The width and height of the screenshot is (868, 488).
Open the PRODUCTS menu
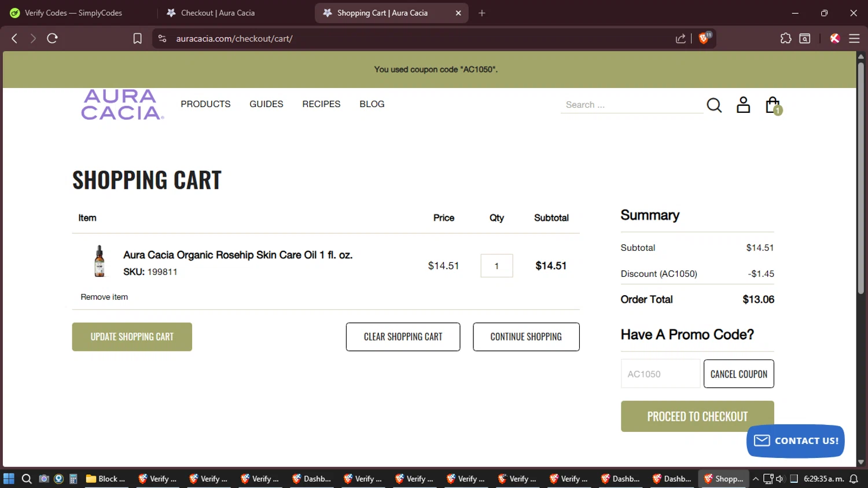click(205, 104)
